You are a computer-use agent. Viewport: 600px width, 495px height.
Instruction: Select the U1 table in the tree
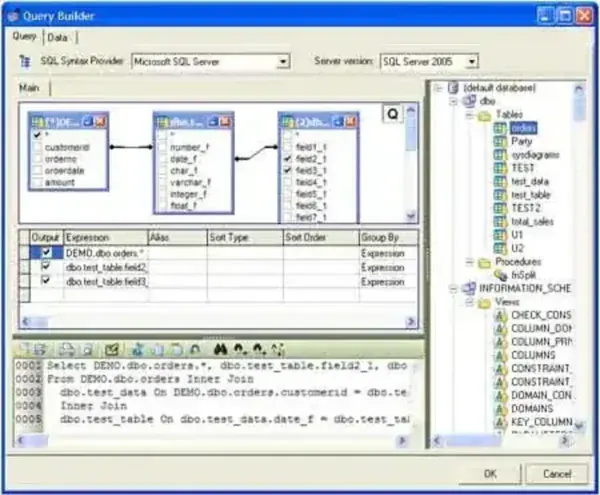(x=517, y=234)
